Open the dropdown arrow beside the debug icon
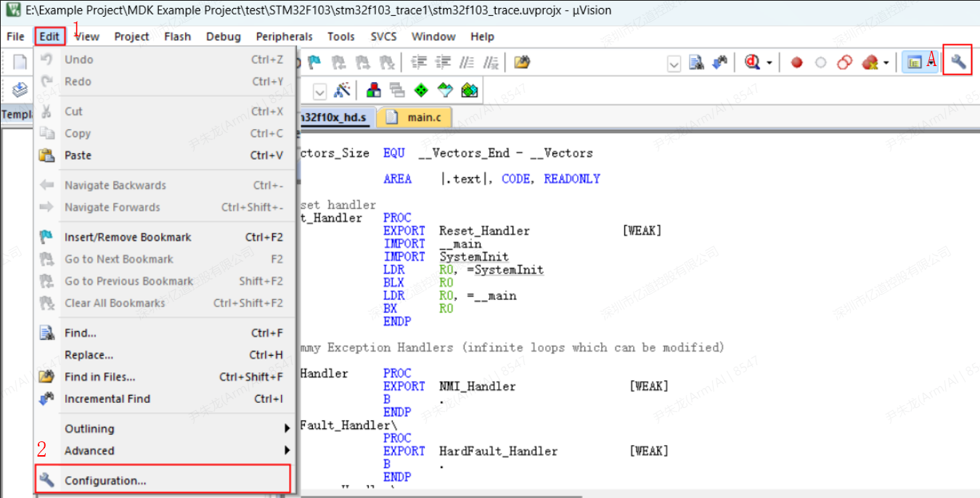Screen dimensions: 980x498 (x=769, y=63)
